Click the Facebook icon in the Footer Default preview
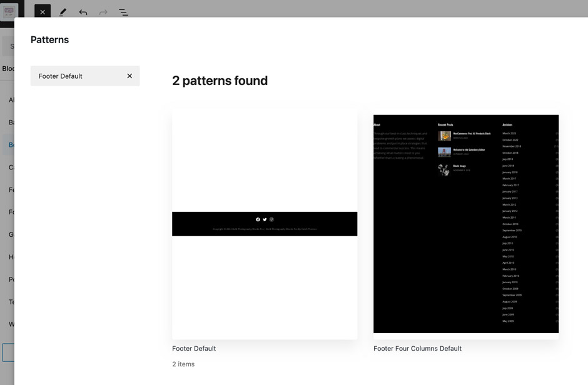 tap(258, 219)
